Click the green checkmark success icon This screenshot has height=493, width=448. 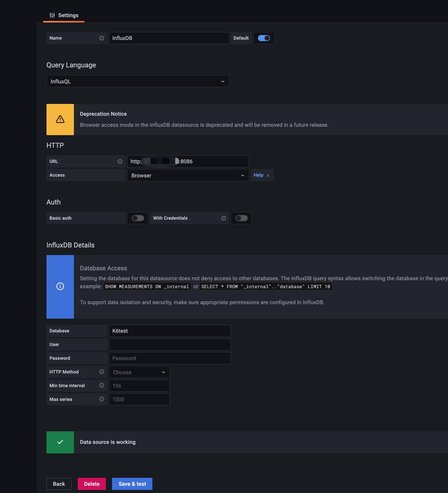point(60,442)
